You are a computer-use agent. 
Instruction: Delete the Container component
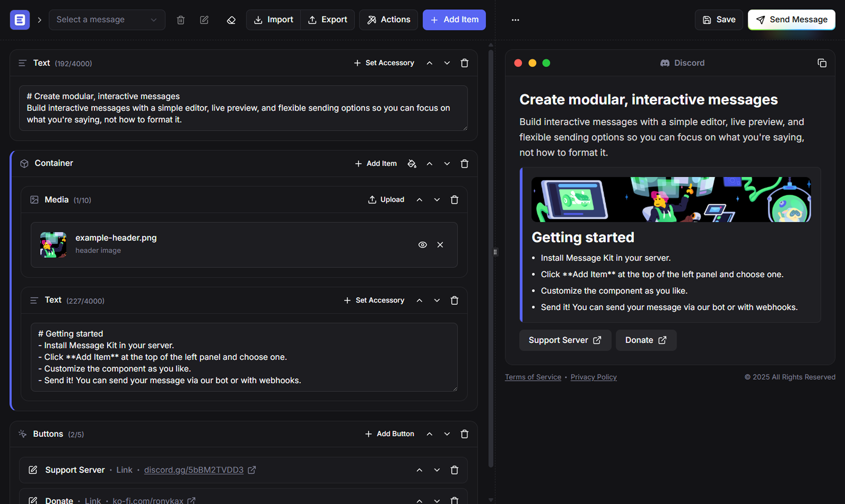464,164
